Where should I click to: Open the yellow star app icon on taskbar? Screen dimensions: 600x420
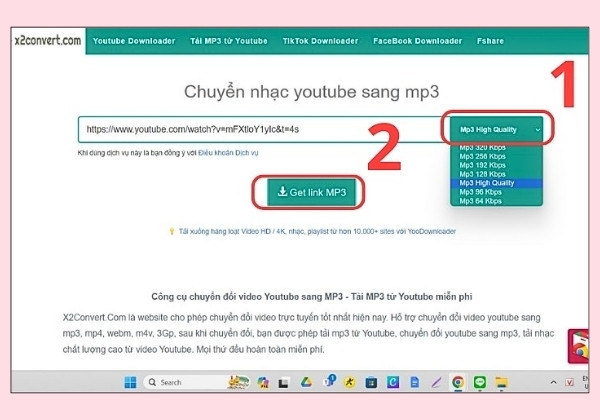pyautogui.click(x=349, y=382)
